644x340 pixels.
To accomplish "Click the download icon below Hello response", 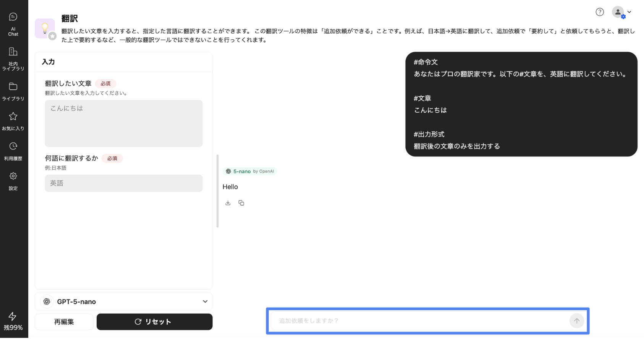I will tap(228, 203).
